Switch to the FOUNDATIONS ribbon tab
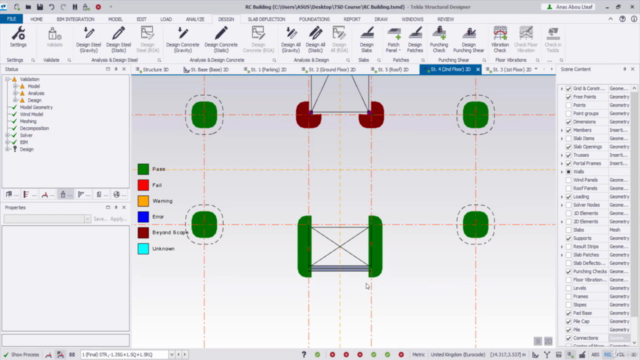640x360 pixels. click(x=314, y=19)
